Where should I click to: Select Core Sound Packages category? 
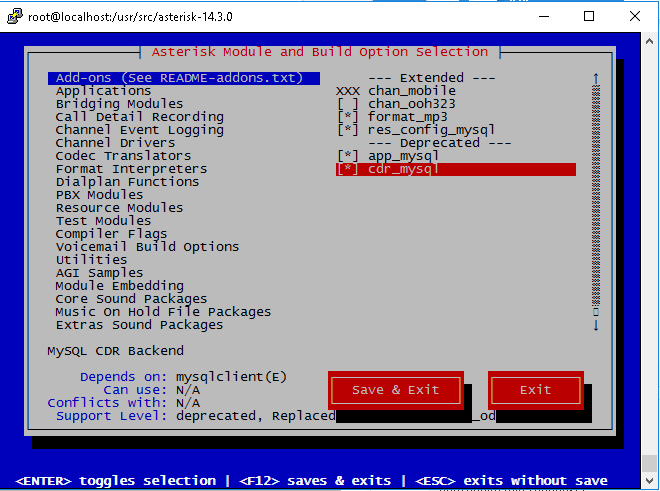pos(131,299)
